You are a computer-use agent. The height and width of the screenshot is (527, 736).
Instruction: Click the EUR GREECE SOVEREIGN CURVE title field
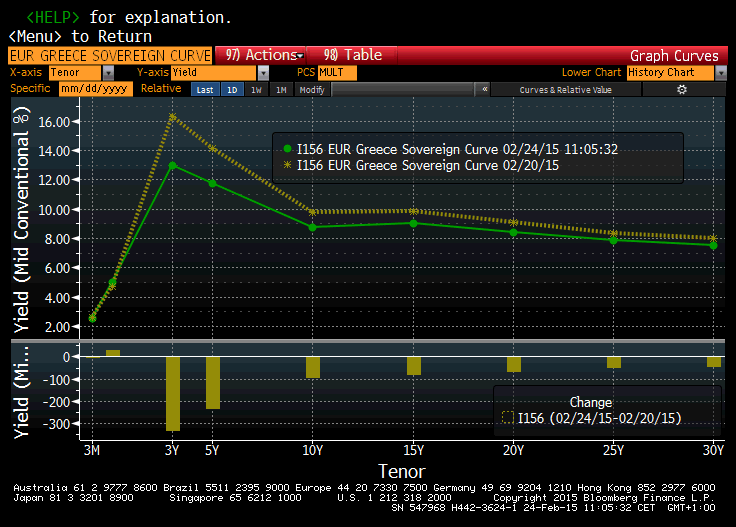tap(110, 56)
